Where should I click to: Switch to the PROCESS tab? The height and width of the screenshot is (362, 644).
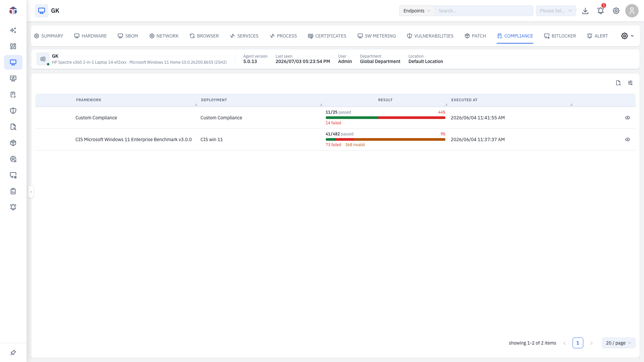click(283, 36)
